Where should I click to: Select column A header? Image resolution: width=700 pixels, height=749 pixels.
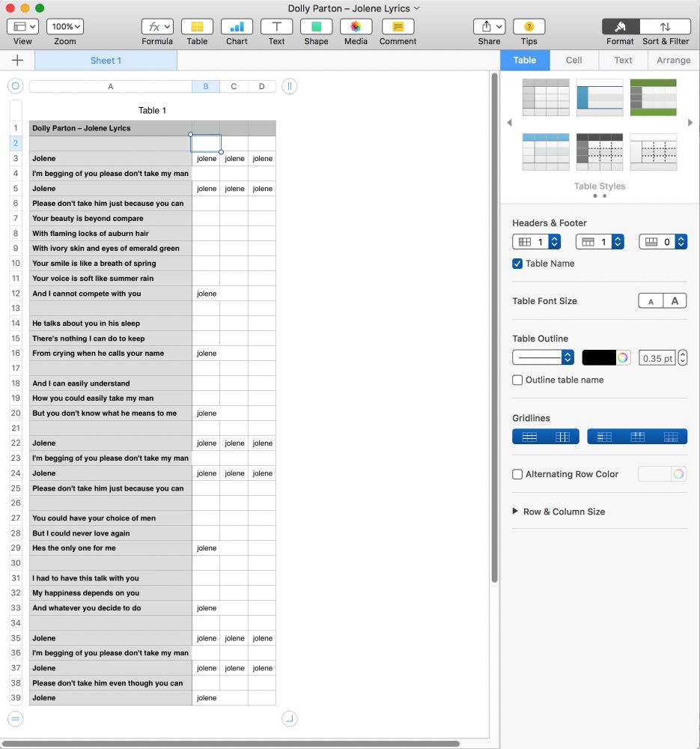[x=110, y=86]
